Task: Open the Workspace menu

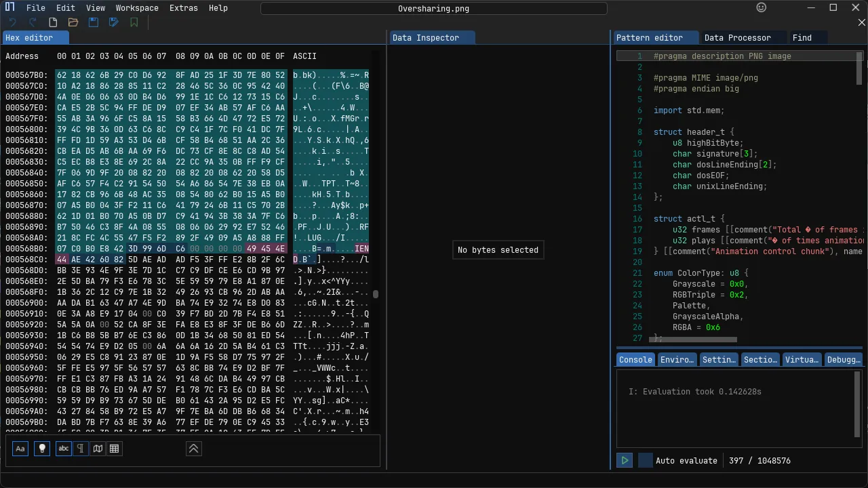Action: (137, 8)
